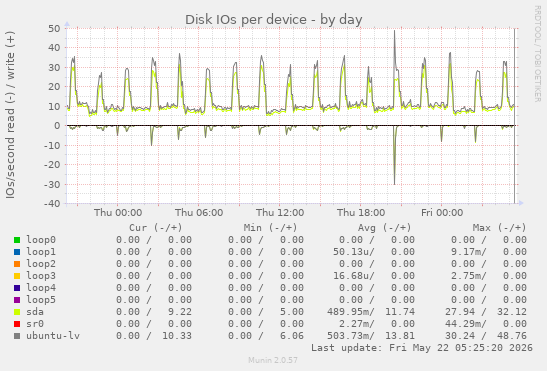This screenshot has width=547, height=371.
Task: Click sr0 max read value 44.29m
Action: tap(465, 324)
